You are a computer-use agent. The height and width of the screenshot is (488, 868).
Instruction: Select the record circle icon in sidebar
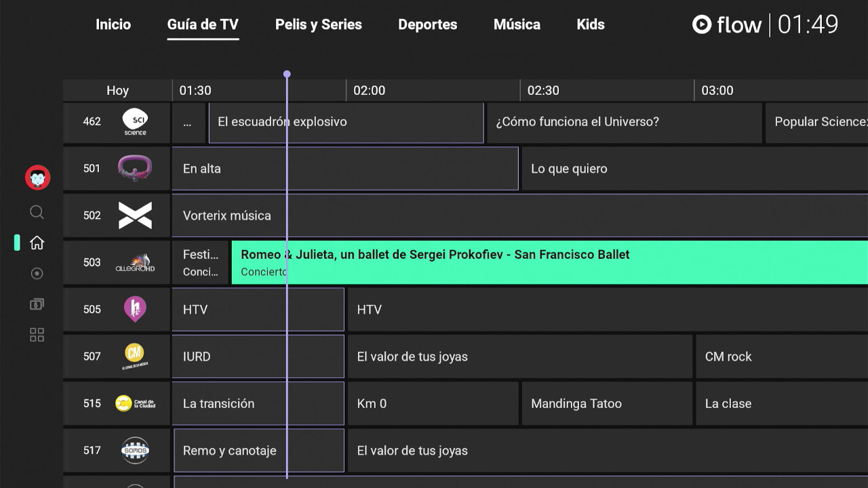37,273
